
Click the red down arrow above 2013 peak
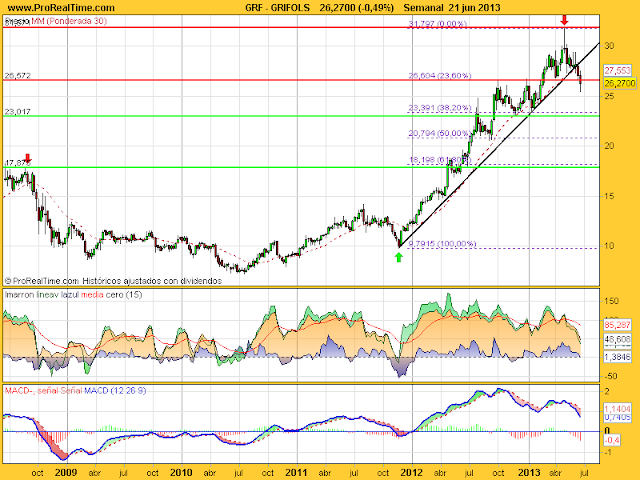tap(564, 20)
